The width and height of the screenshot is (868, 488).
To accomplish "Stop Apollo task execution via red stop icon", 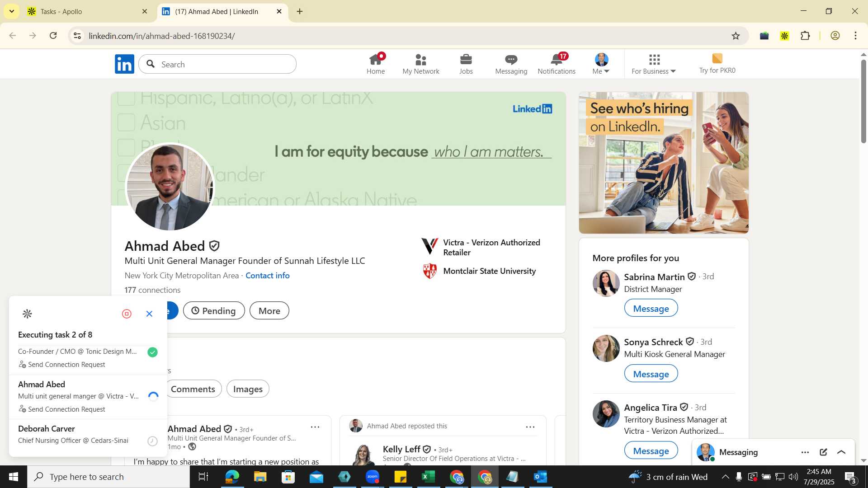I will (x=127, y=314).
